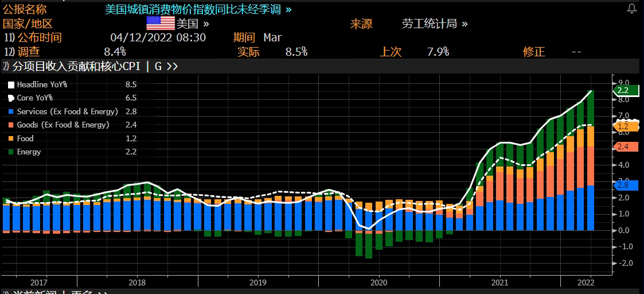Click the alert bell icon
The width and height of the screenshot is (644, 294).
[x=632, y=9]
